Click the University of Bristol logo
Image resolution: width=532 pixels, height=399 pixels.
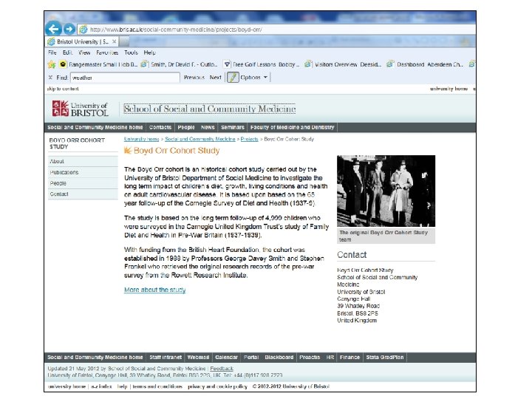pyautogui.click(x=81, y=109)
